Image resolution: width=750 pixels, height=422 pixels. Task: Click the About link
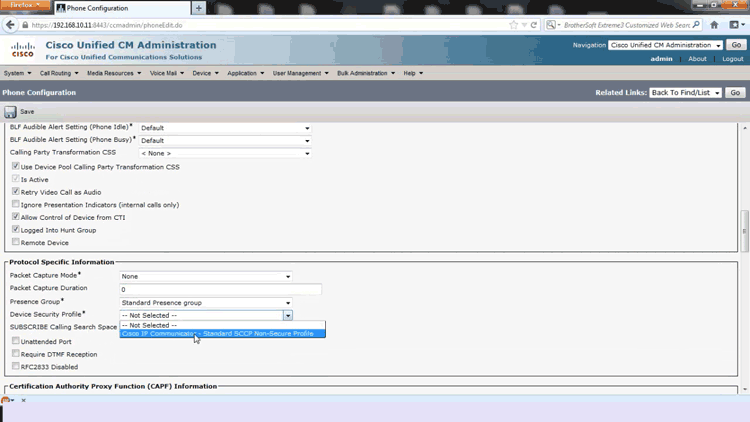tap(697, 59)
